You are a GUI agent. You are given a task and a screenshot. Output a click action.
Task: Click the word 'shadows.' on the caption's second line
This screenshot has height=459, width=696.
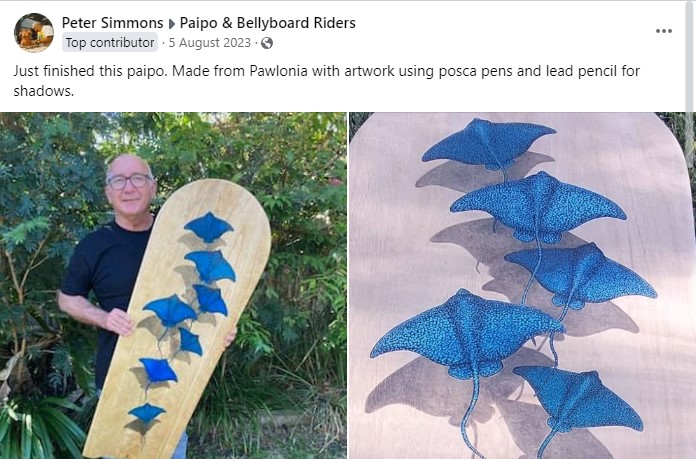(x=44, y=91)
